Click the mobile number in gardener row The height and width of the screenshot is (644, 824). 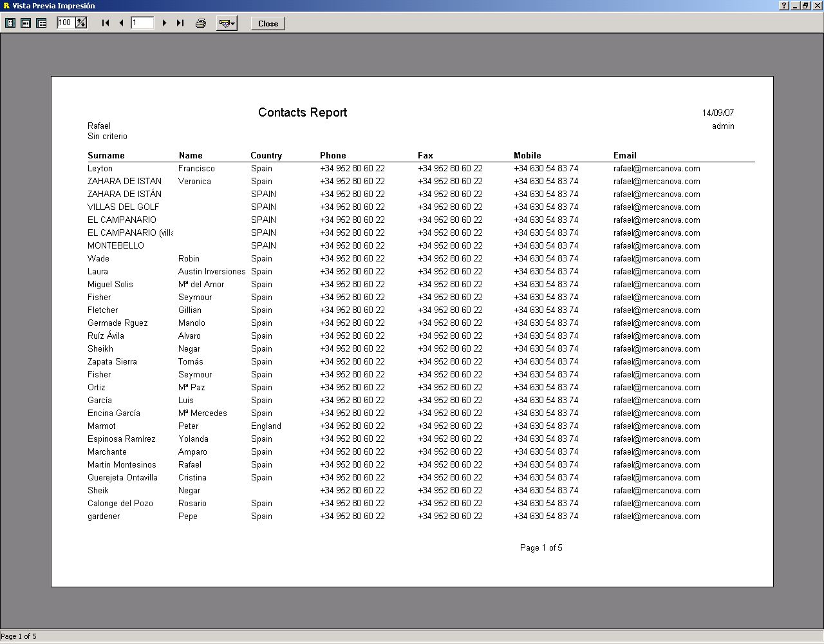pyautogui.click(x=546, y=516)
